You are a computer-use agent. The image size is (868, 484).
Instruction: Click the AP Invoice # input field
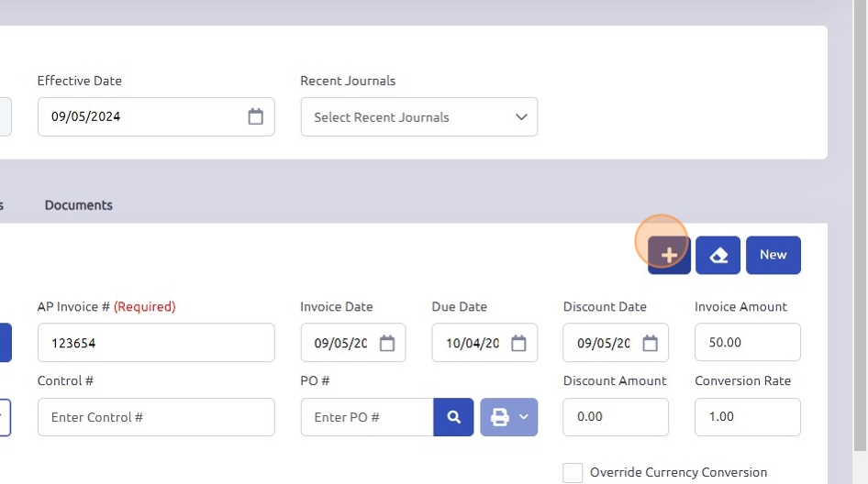[x=156, y=343]
